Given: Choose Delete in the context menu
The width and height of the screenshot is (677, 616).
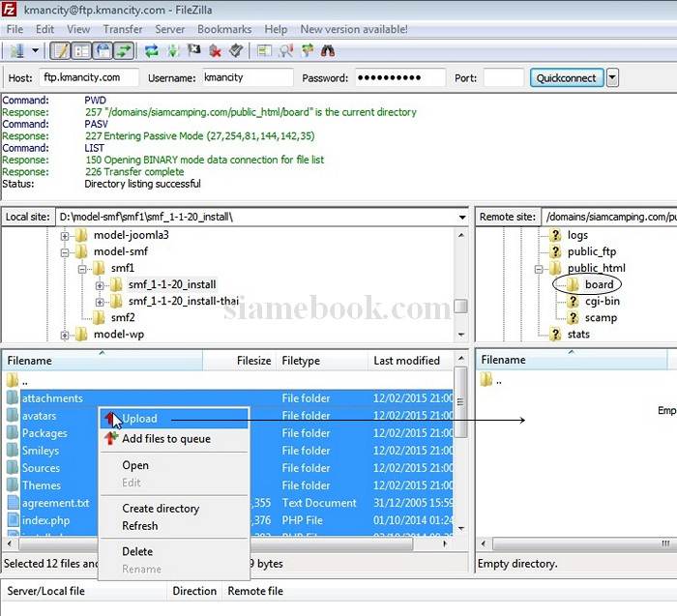Looking at the screenshot, I should (x=174, y=551).
